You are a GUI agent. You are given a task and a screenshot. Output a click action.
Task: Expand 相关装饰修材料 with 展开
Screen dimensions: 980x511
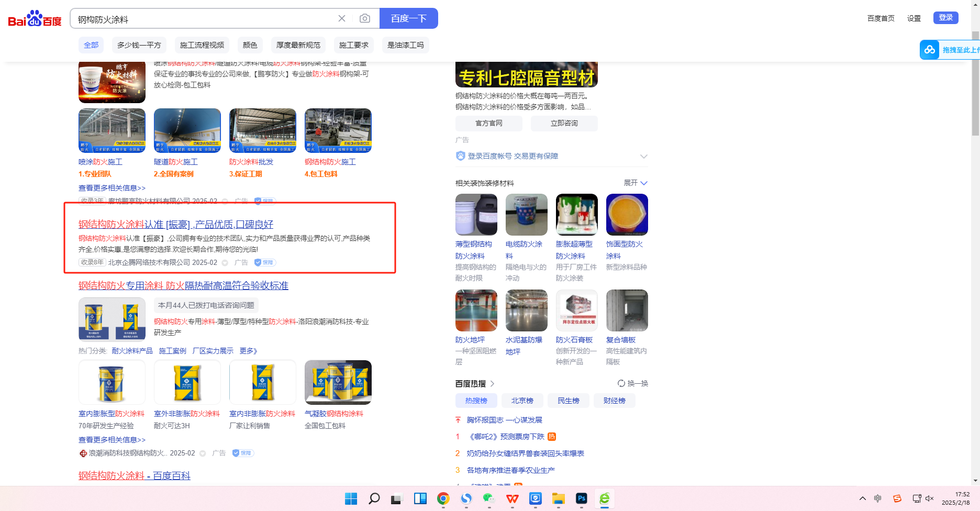636,183
